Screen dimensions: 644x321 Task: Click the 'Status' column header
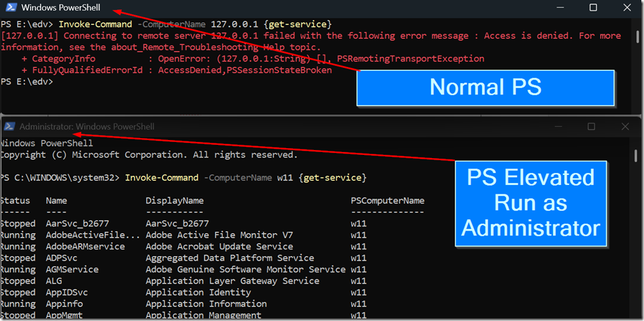click(x=15, y=201)
